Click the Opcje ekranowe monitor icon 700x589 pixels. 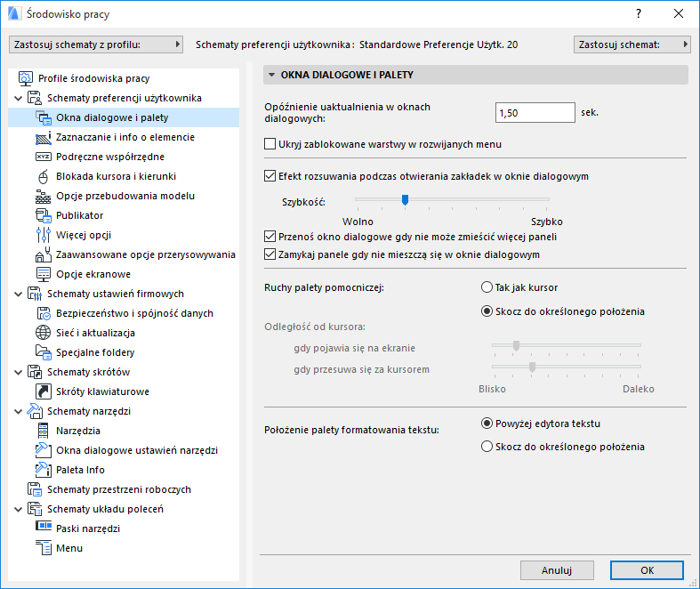click(44, 274)
